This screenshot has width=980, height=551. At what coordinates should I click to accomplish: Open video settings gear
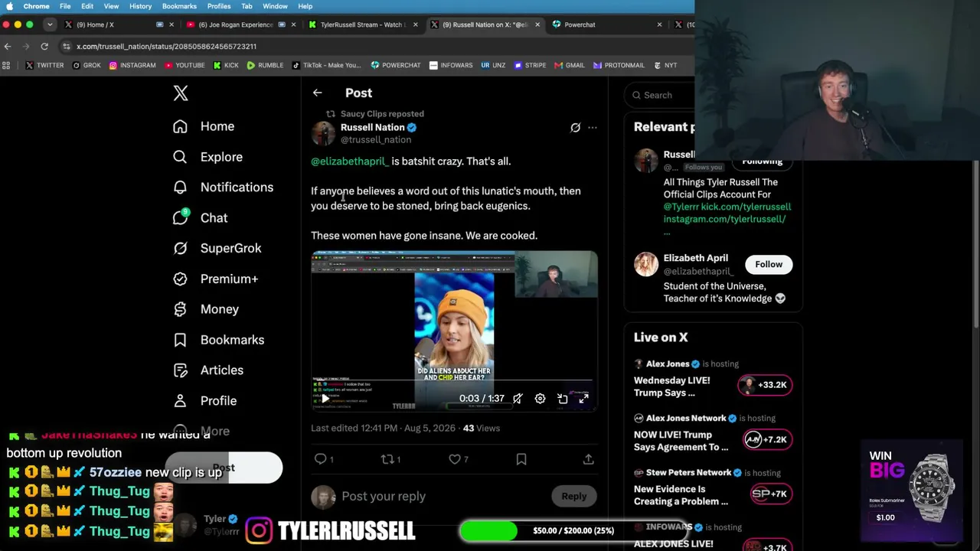(540, 399)
